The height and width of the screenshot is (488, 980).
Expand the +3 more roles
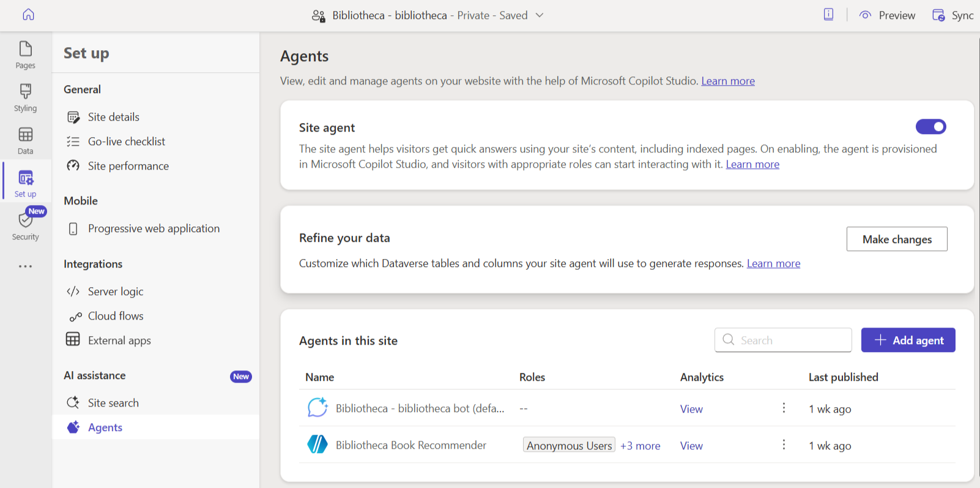pyautogui.click(x=640, y=446)
